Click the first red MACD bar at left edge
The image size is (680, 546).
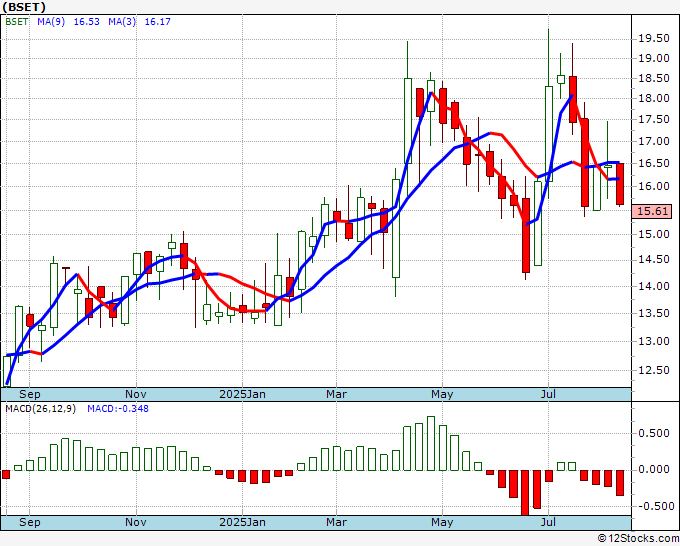tap(6, 474)
